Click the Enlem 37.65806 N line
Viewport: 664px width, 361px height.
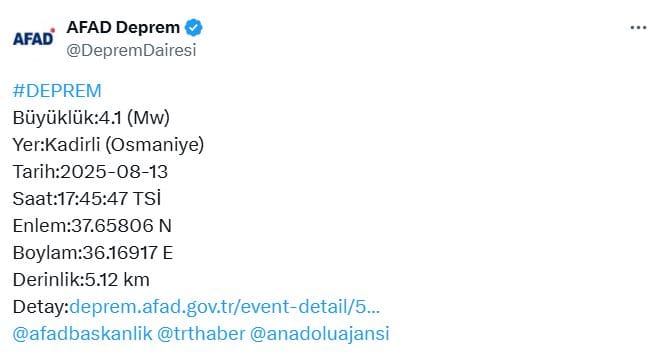pos(92,226)
